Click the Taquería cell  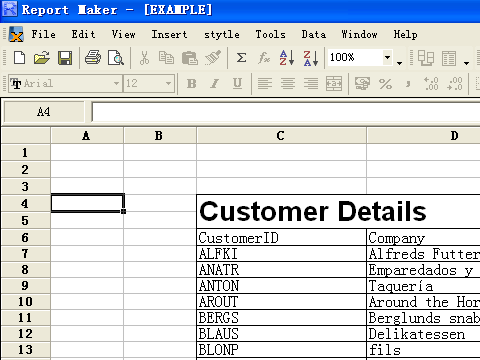(423, 286)
